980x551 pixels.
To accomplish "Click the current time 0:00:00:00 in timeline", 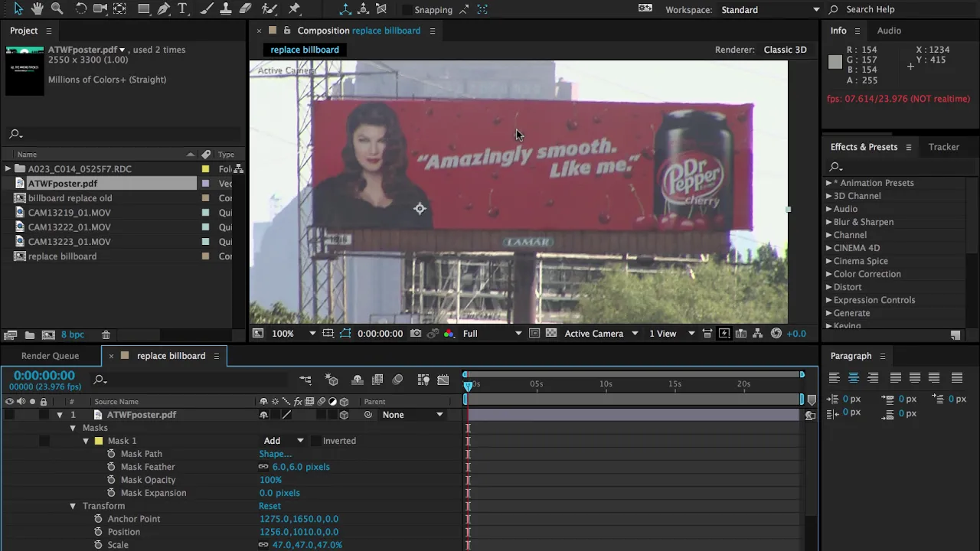I will pyautogui.click(x=44, y=376).
